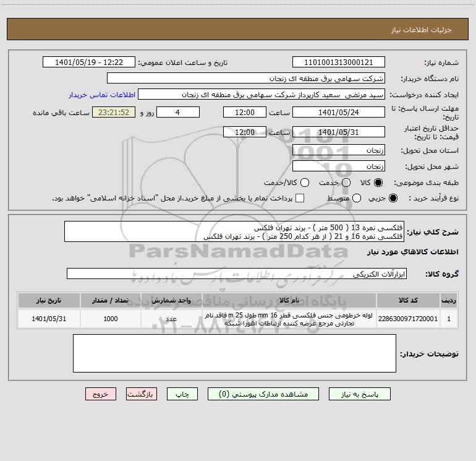Click the نام کالا column header
Image resolution: width=476 pixels, height=461 pixels.
[x=289, y=300]
